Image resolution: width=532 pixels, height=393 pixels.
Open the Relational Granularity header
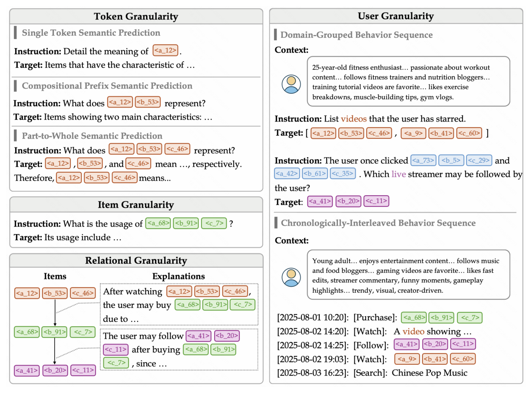point(136,261)
